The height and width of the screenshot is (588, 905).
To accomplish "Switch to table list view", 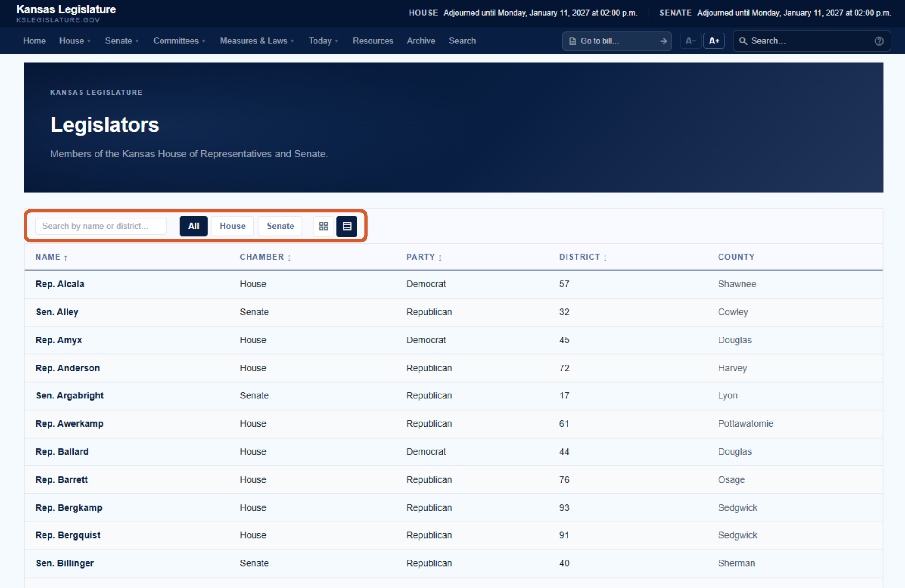I will tap(347, 226).
